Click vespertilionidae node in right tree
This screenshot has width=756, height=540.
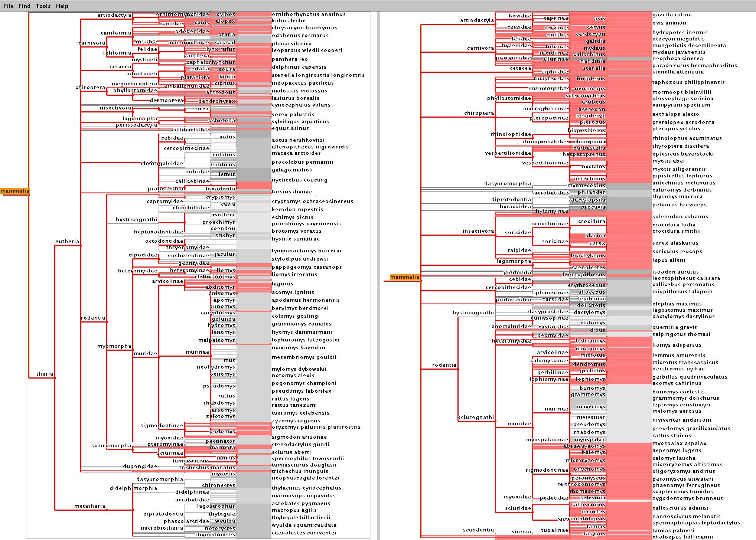[508, 153]
